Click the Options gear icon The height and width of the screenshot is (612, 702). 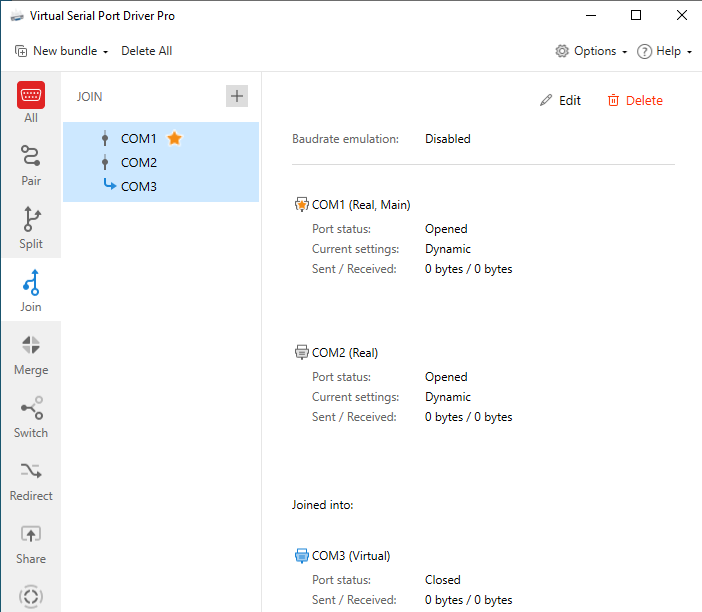click(x=562, y=51)
